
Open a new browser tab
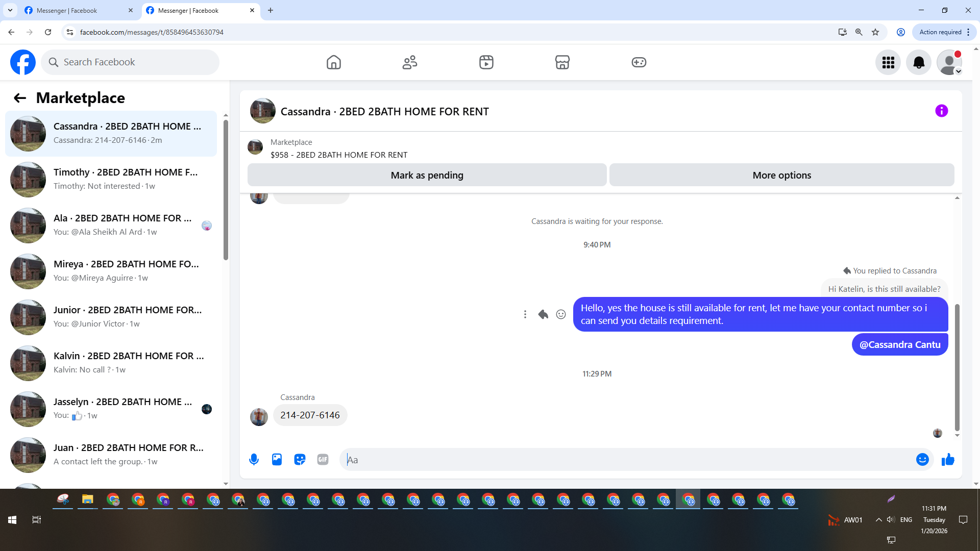(x=271, y=10)
